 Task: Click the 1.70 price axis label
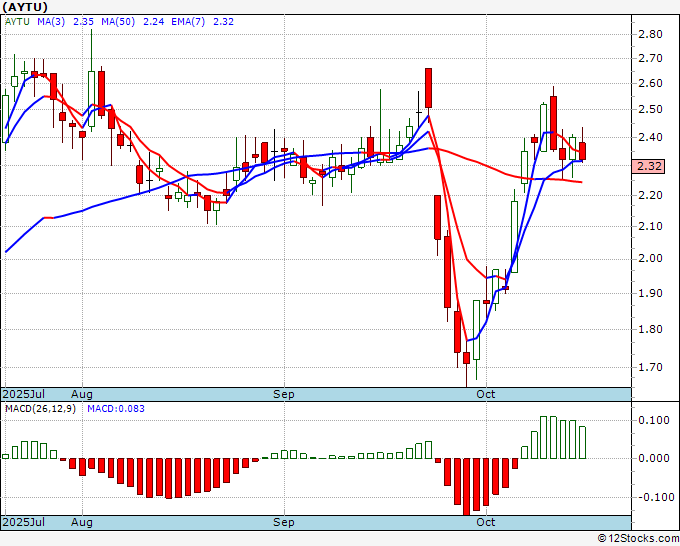click(651, 367)
